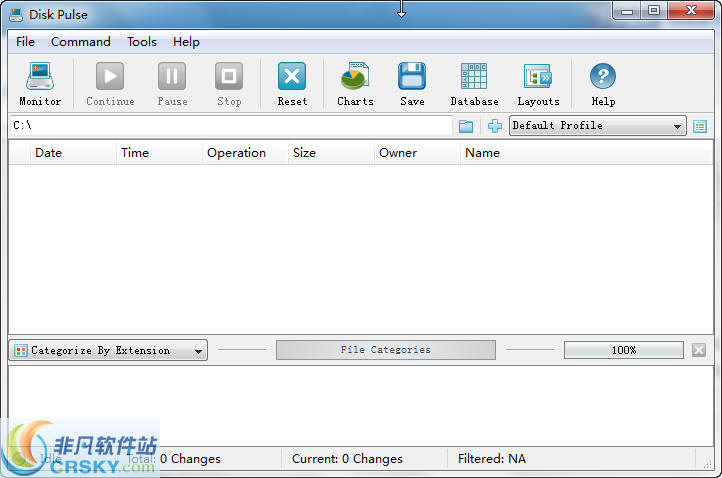
Task: Click the Current: 0 Changes status text
Action: coord(347,459)
